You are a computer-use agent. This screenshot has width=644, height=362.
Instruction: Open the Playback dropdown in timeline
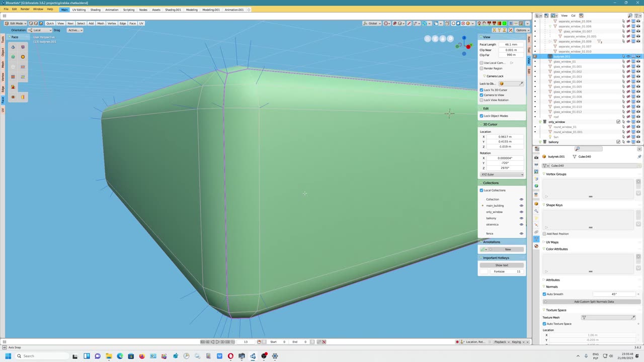[502, 342]
